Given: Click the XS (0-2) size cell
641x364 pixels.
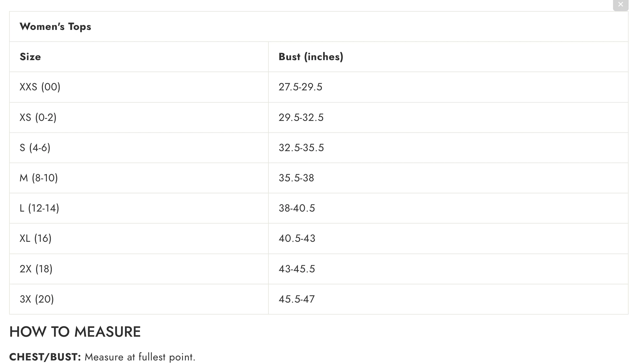Looking at the screenshot, I should click(x=38, y=117).
